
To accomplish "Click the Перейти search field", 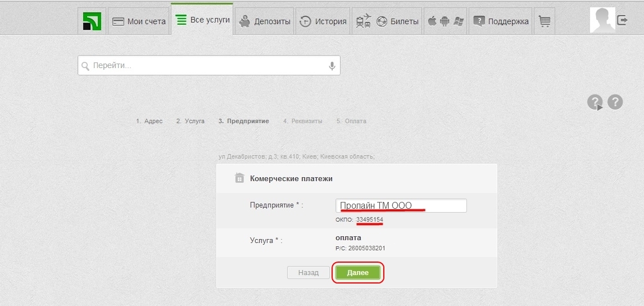I will click(208, 65).
